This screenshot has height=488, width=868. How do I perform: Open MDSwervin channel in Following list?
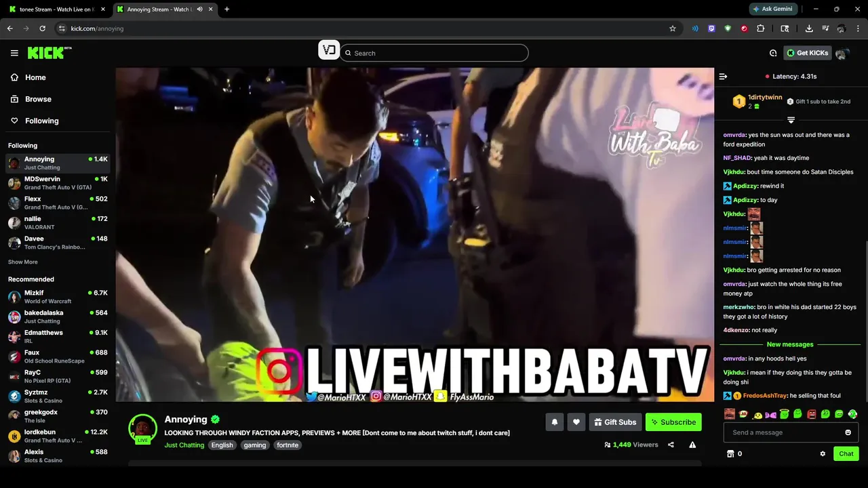pos(58,183)
